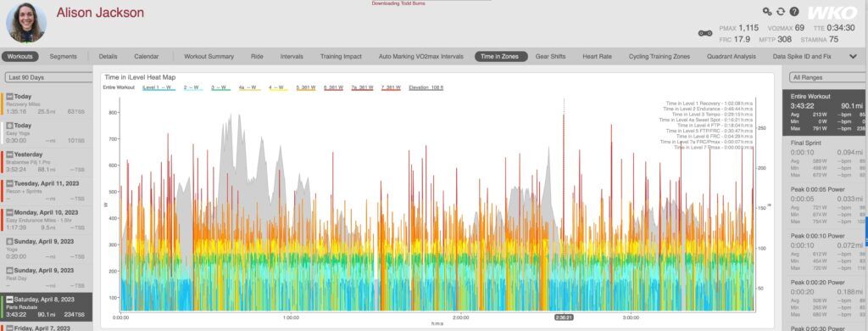This screenshot has height=331, width=868.
Task: Open the Heart Rate tab
Action: click(x=597, y=57)
